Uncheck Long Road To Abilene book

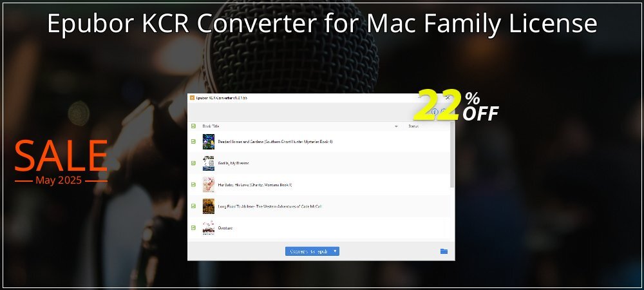[193, 206]
